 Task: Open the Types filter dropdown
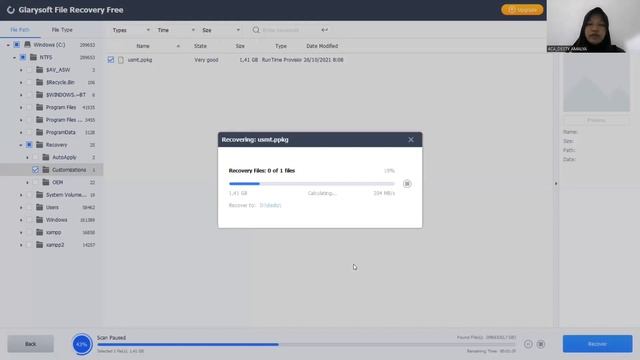131,30
